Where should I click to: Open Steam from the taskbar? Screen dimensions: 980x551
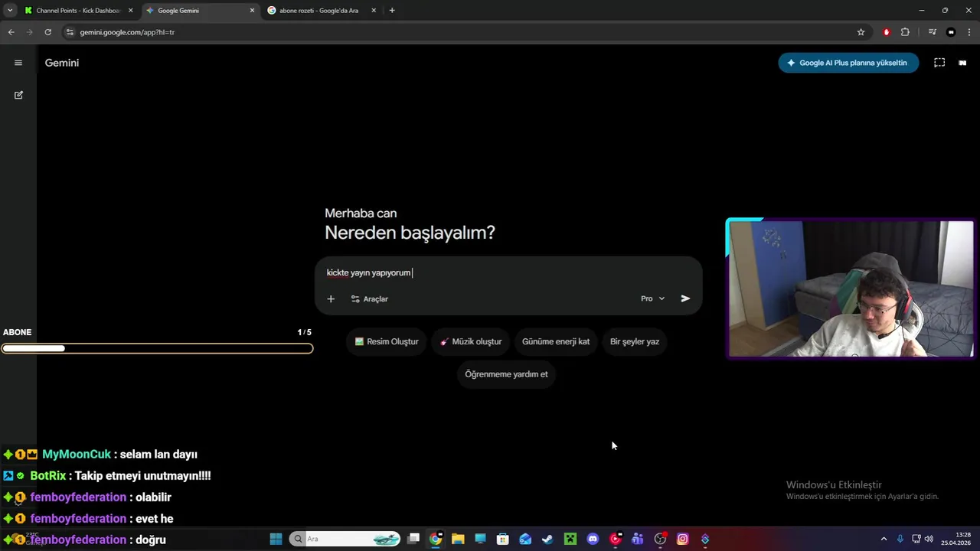(x=547, y=539)
